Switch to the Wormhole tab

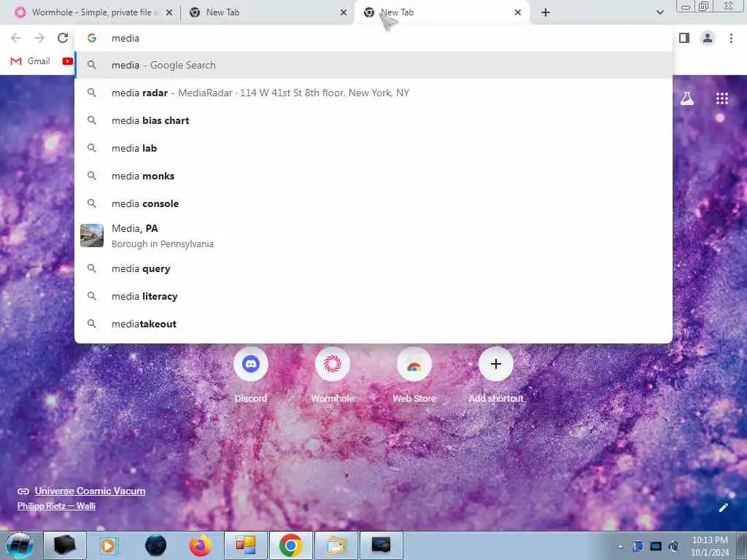click(x=93, y=13)
